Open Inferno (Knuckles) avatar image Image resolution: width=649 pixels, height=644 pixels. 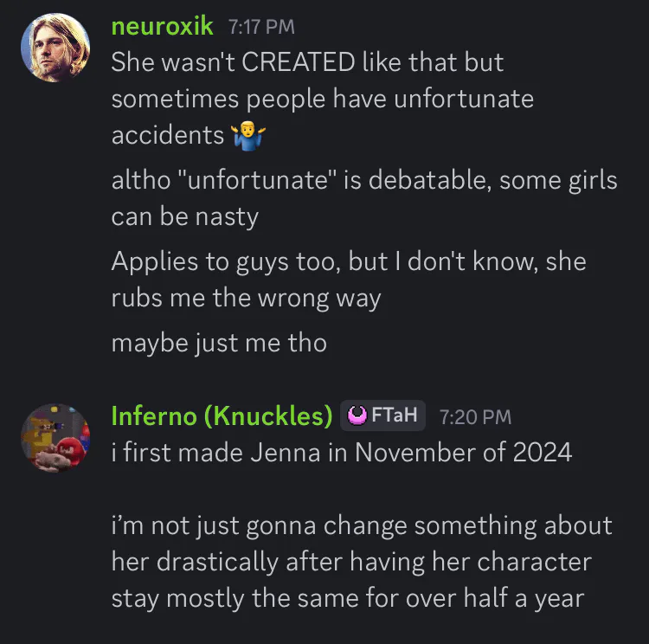click(x=55, y=438)
